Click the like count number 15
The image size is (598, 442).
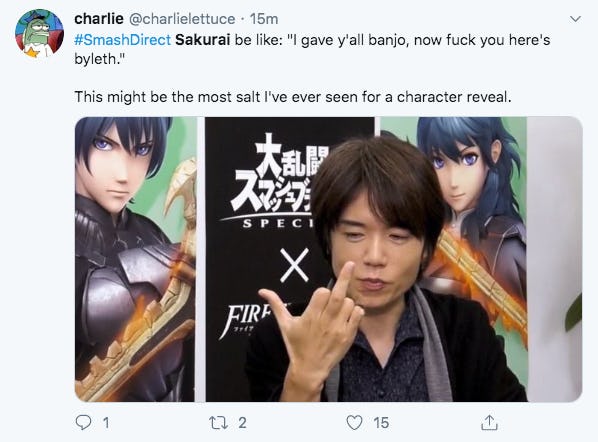(x=381, y=423)
